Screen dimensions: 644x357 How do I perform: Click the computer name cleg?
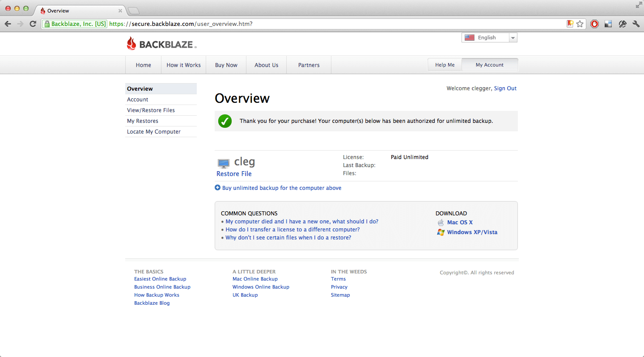(245, 161)
